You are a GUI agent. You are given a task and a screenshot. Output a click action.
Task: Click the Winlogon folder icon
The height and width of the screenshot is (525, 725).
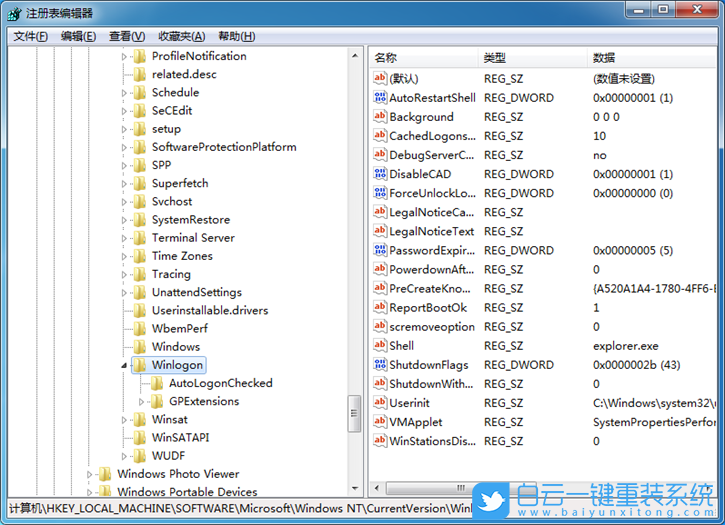click(x=140, y=365)
